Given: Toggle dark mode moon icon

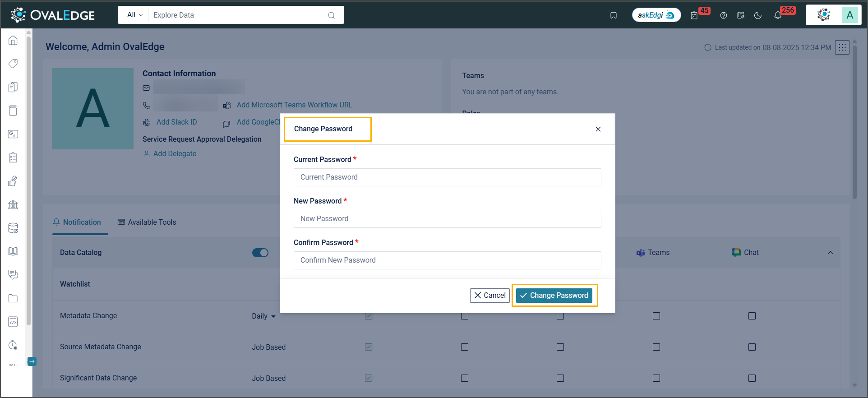Looking at the screenshot, I should (x=758, y=15).
